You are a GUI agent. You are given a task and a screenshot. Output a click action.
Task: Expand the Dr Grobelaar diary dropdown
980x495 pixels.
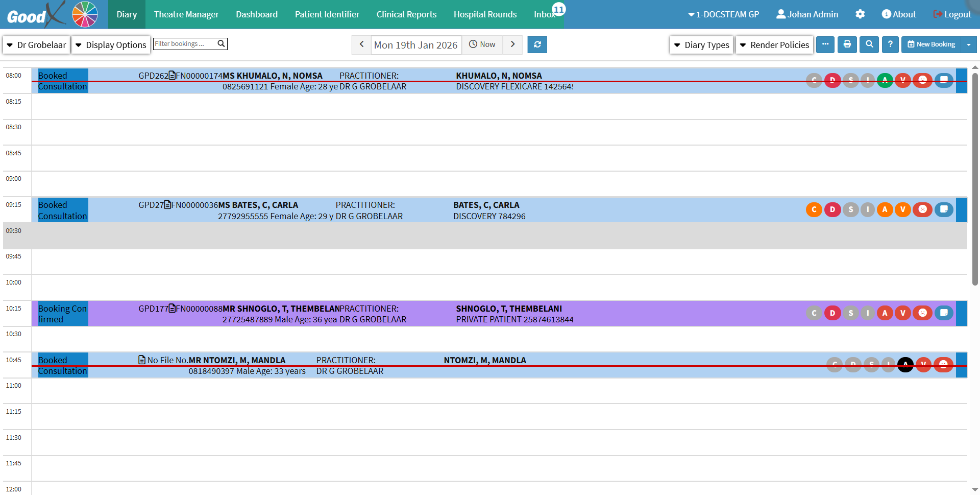(36, 45)
